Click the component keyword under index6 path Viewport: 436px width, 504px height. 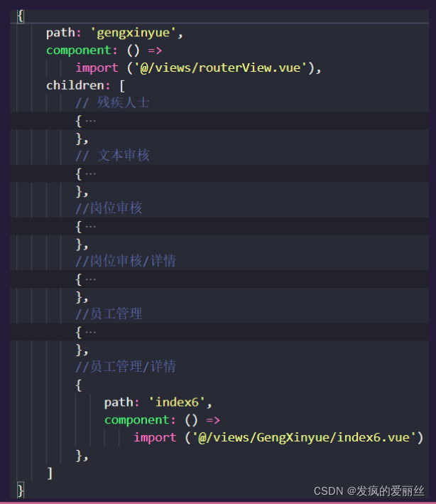pyautogui.click(x=137, y=420)
